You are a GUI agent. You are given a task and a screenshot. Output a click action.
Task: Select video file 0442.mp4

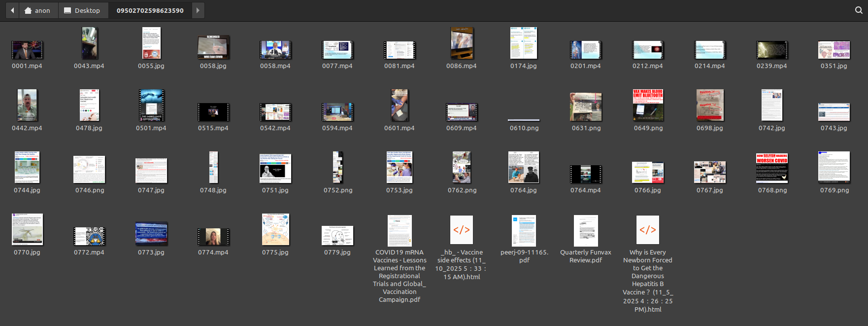[27, 106]
